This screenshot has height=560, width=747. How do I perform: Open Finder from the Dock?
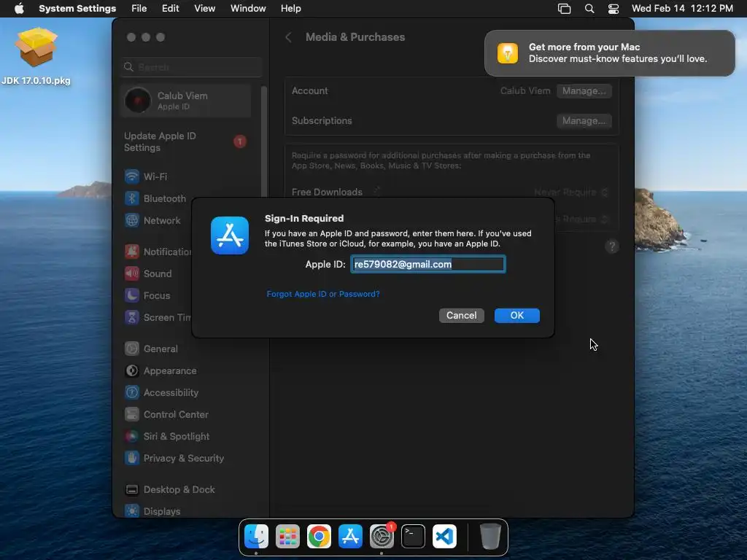pos(256,536)
